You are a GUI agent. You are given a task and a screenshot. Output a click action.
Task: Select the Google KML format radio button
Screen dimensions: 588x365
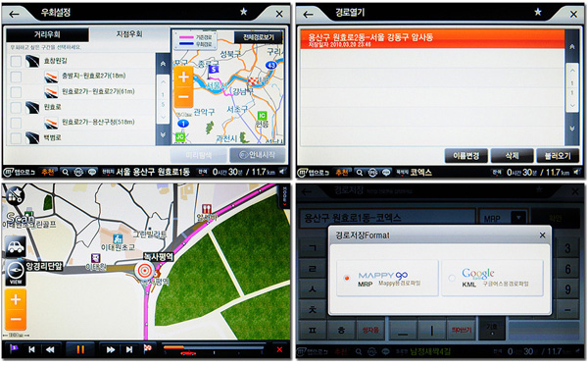coord(452,279)
